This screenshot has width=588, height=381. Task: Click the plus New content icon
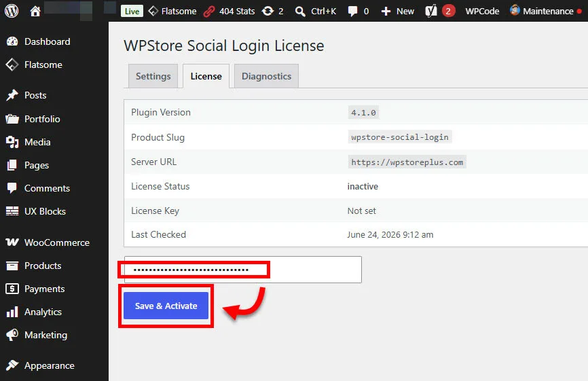click(386, 12)
